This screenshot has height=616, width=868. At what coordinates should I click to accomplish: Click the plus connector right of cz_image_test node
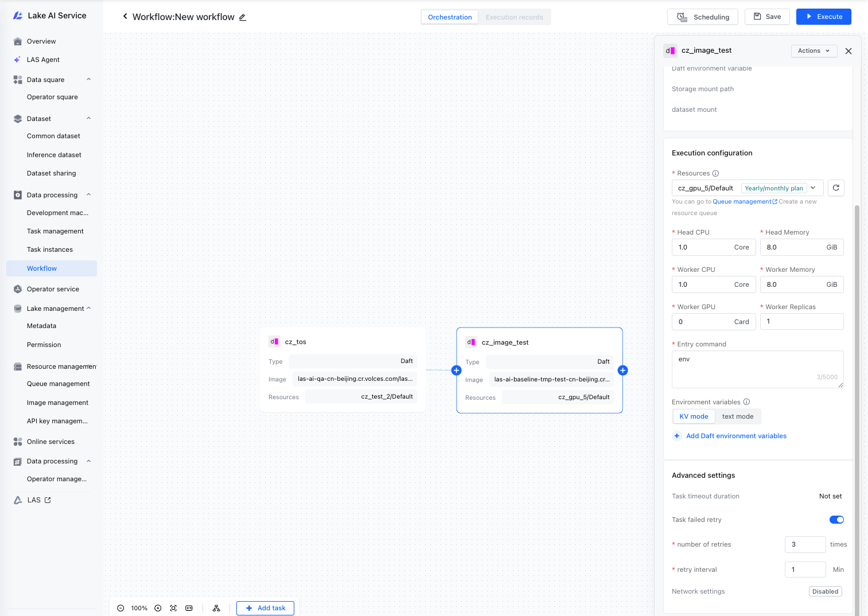tap(622, 371)
